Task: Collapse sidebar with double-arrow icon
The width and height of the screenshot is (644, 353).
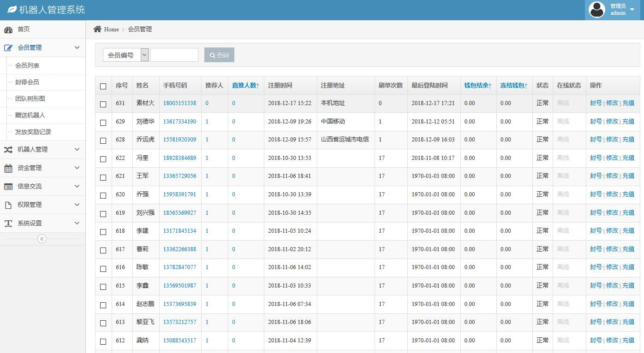Action: (42, 239)
